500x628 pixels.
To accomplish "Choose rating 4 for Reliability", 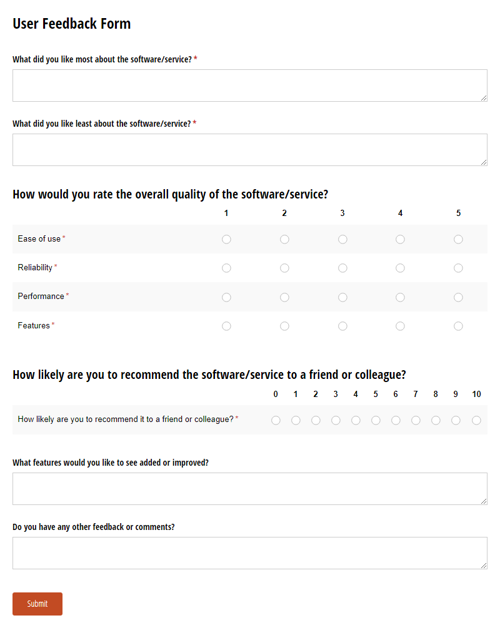I will tap(400, 268).
